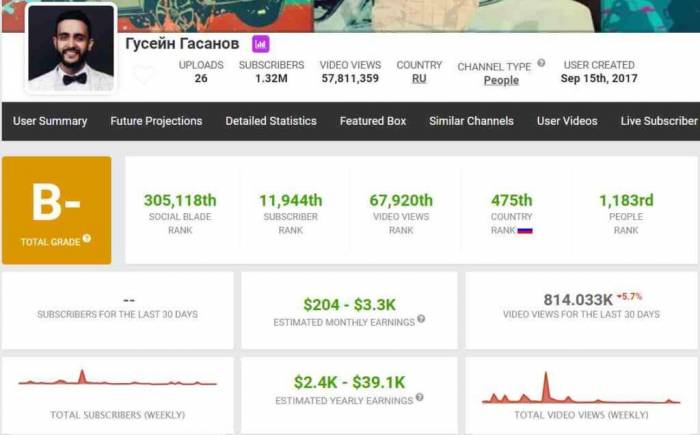Open the User Summary tab
Viewport: 700px width, 435px height.
click(50, 121)
